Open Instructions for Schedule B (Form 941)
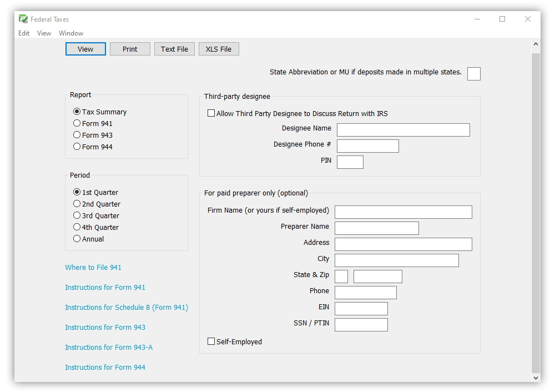 coord(127,307)
